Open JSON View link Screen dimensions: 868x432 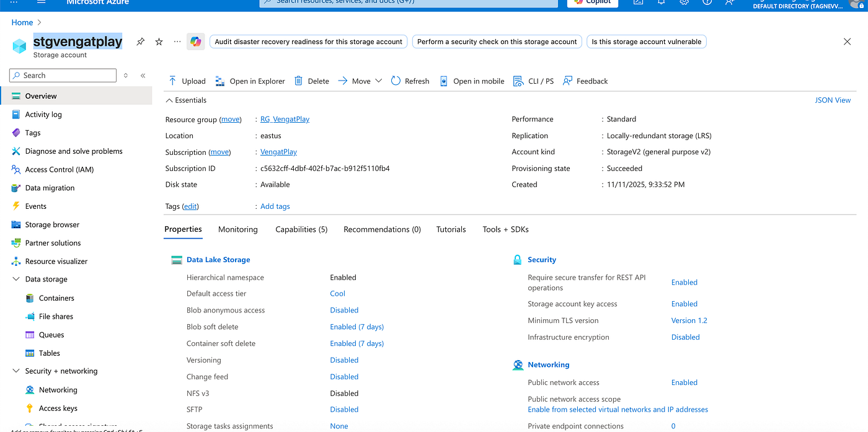833,100
